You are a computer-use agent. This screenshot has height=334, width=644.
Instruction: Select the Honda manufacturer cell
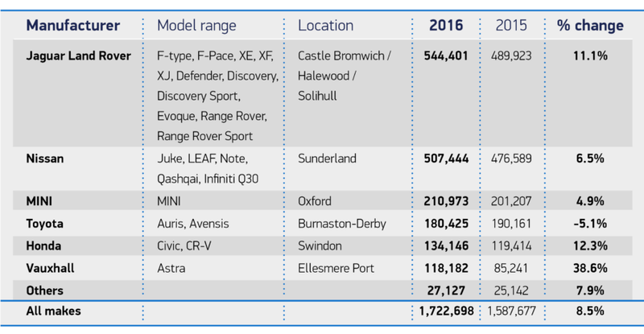(43, 246)
